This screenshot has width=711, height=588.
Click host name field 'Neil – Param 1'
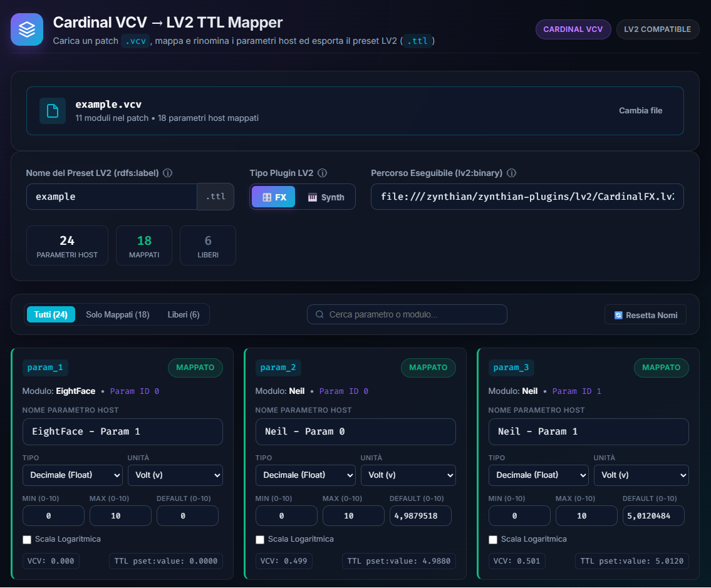click(x=589, y=431)
